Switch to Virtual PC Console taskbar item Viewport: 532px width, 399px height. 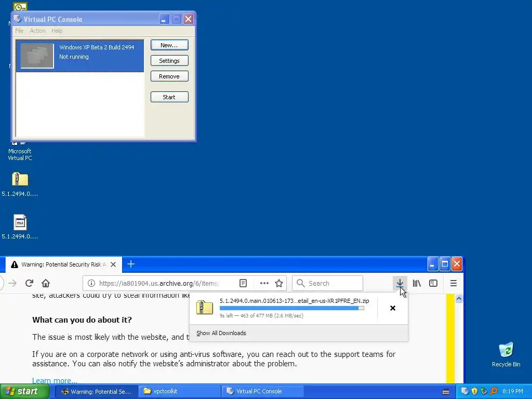click(262, 391)
